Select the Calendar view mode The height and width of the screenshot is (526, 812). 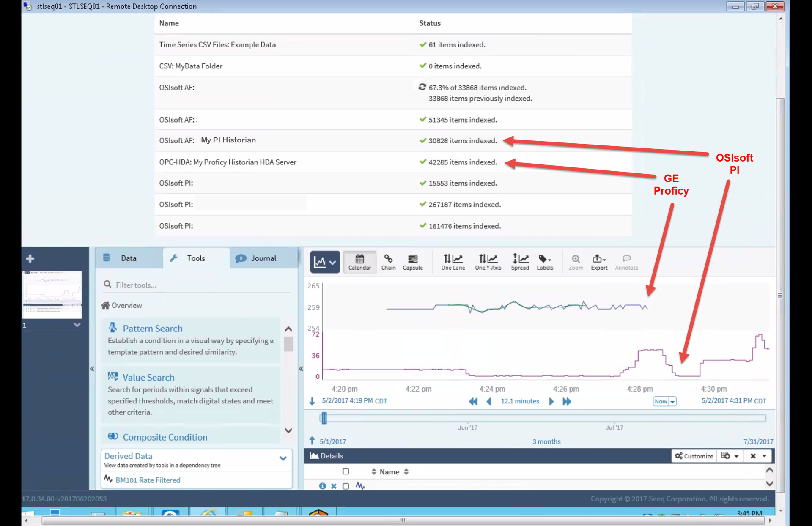coord(359,262)
